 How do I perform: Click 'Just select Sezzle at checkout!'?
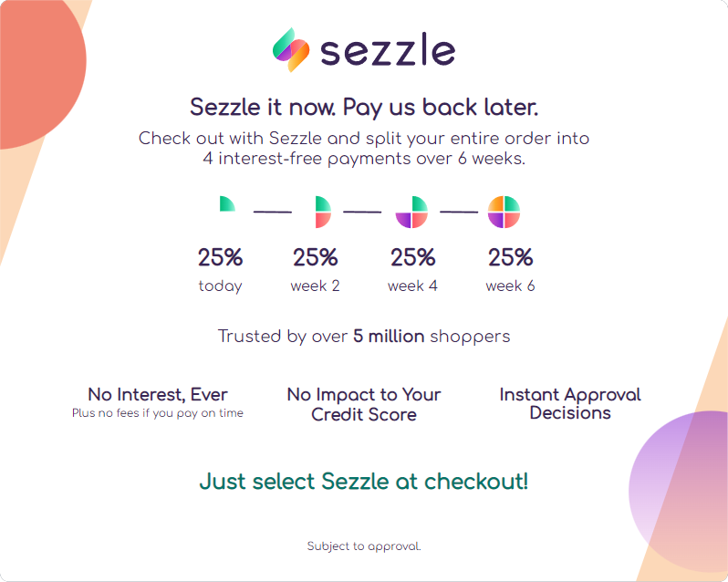pyautogui.click(x=363, y=481)
